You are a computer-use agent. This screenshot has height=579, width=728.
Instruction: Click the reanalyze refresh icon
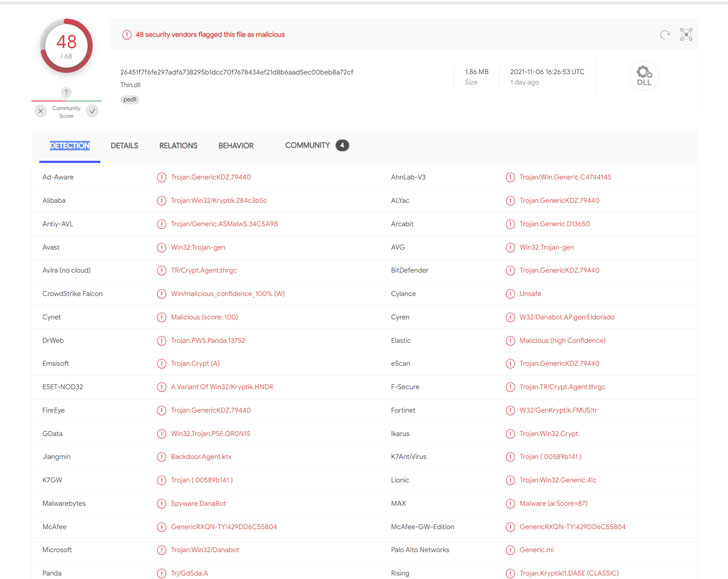[x=665, y=35]
